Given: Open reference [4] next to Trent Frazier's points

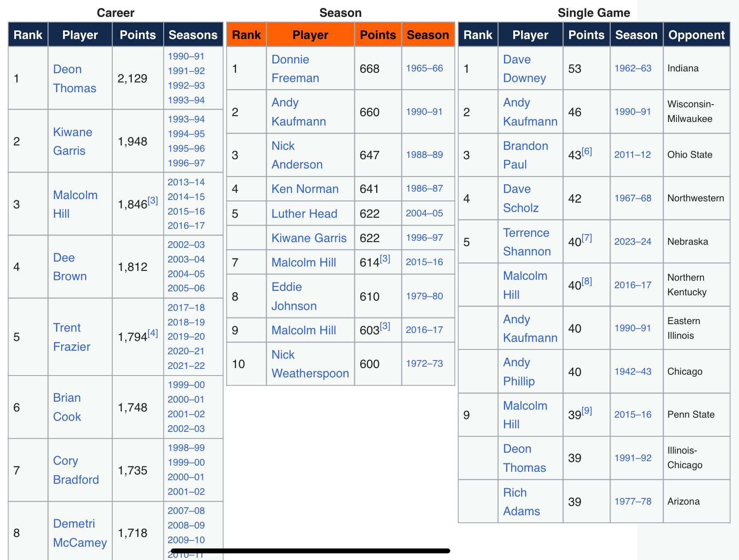Looking at the screenshot, I should (153, 333).
